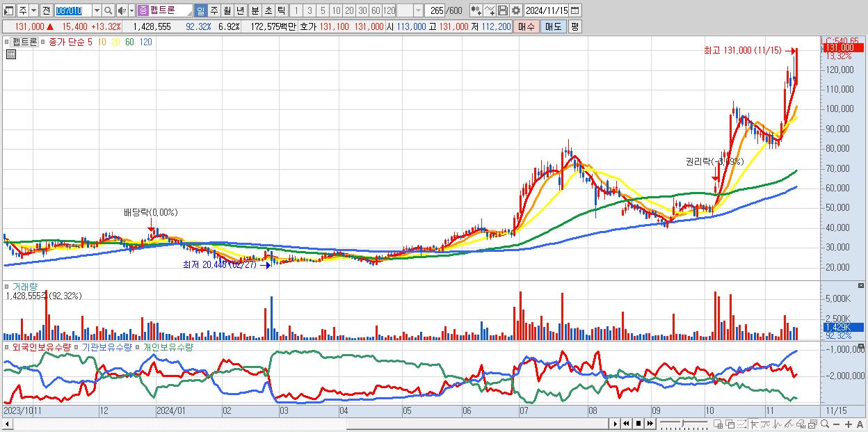Choose the 5 interval button

coord(322,10)
